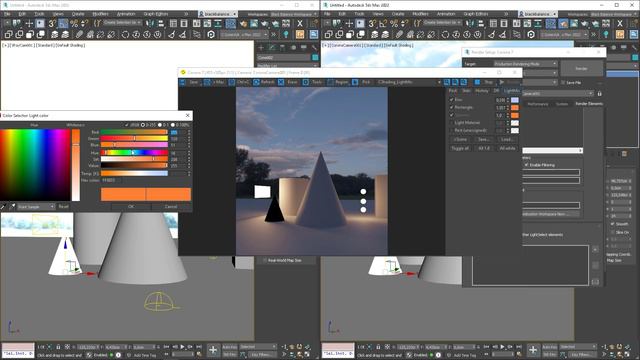Click Reset in Color Selector dialog
This screenshot has width=640, height=360.
point(64,207)
